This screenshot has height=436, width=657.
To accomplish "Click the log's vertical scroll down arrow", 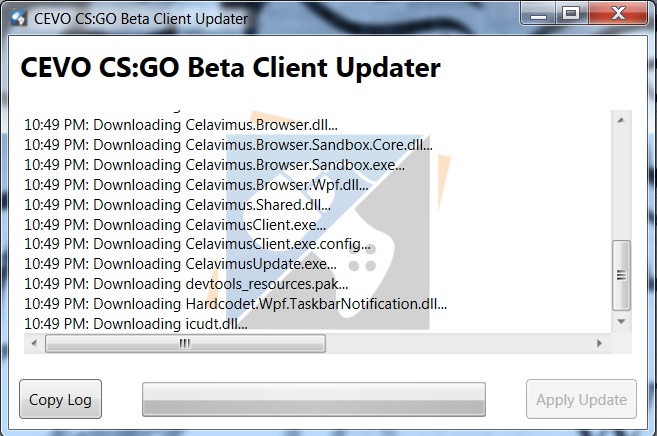I will [x=621, y=322].
